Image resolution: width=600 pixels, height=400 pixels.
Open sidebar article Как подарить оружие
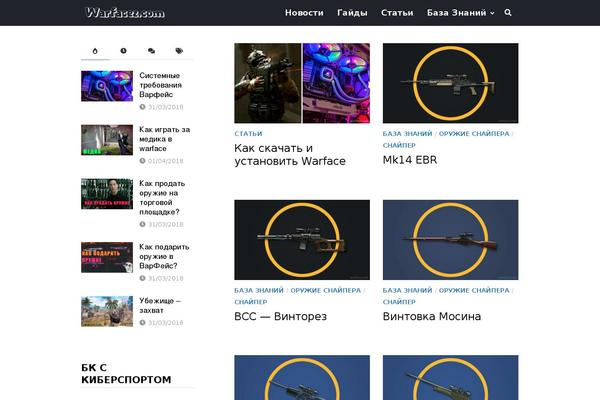(164, 256)
